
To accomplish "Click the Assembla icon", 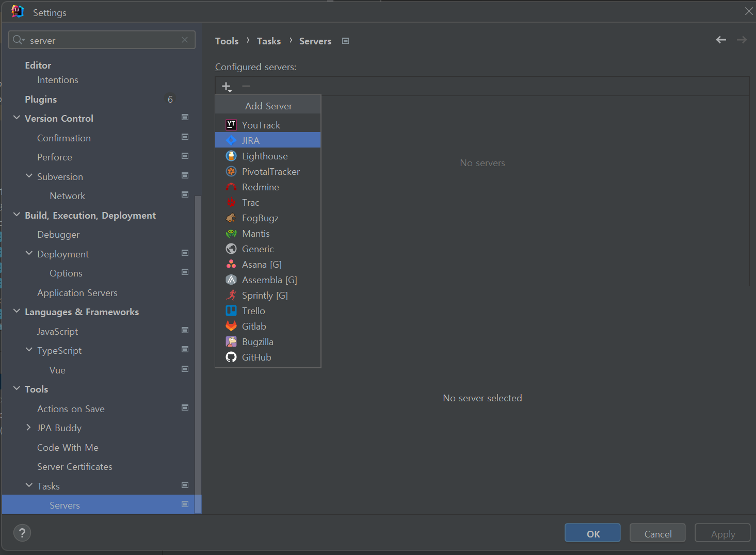I will [x=231, y=280].
